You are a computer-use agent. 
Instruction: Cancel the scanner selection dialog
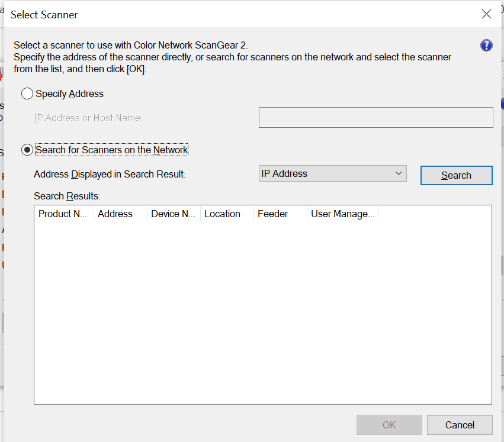pos(460,425)
